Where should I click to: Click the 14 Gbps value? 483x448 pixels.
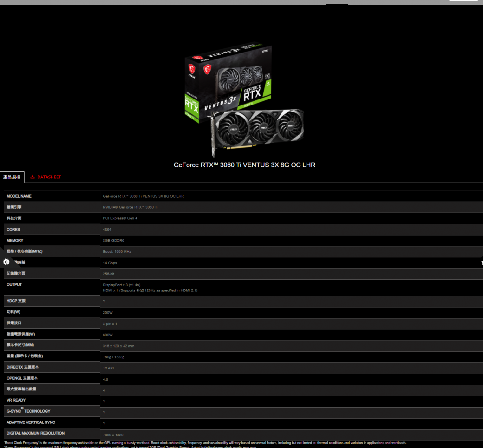(110, 263)
